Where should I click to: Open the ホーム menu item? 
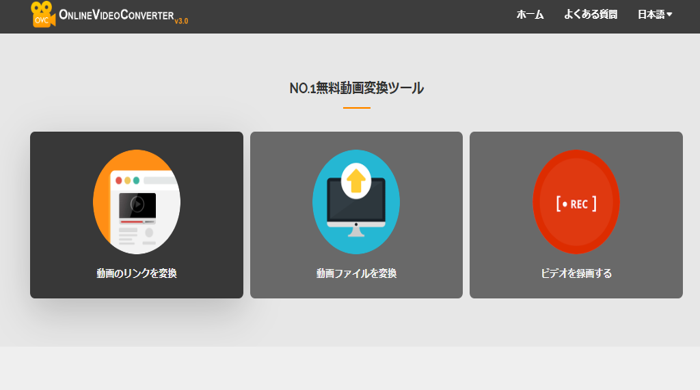[530, 15]
